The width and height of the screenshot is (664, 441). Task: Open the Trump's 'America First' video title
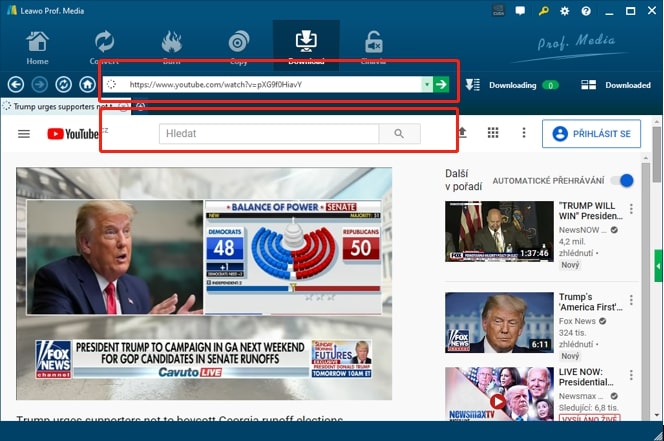pos(591,302)
